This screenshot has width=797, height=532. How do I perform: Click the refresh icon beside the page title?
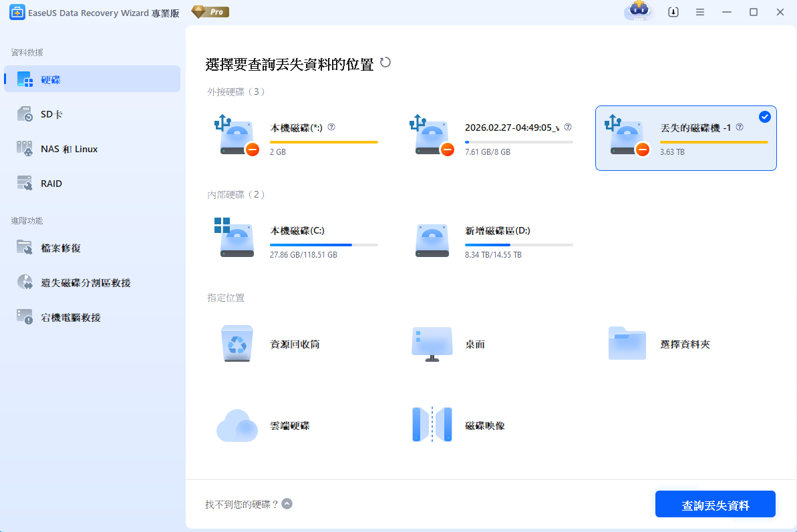point(385,62)
